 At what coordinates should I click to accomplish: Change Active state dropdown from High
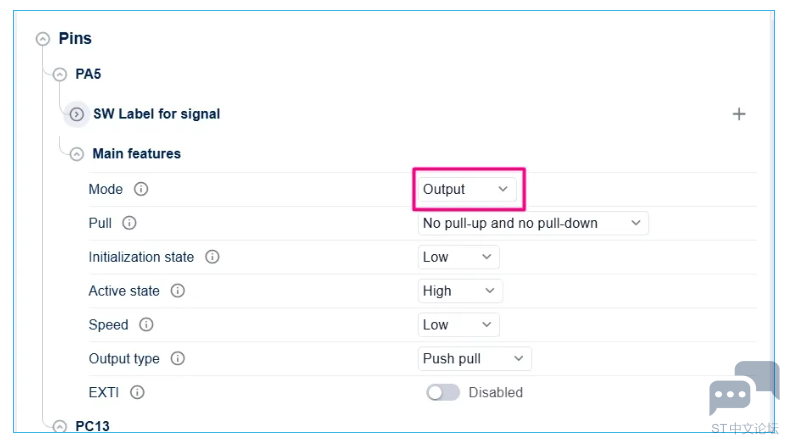pos(460,291)
